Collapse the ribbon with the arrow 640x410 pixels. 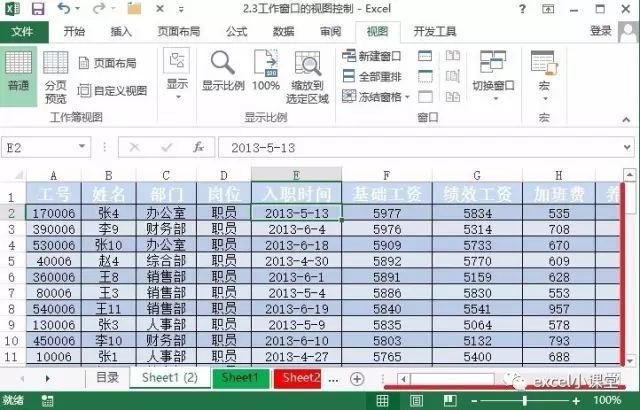(626, 119)
